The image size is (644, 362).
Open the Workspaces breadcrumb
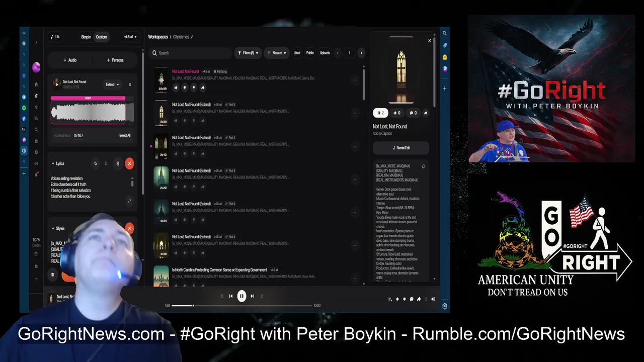(x=158, y=37)
